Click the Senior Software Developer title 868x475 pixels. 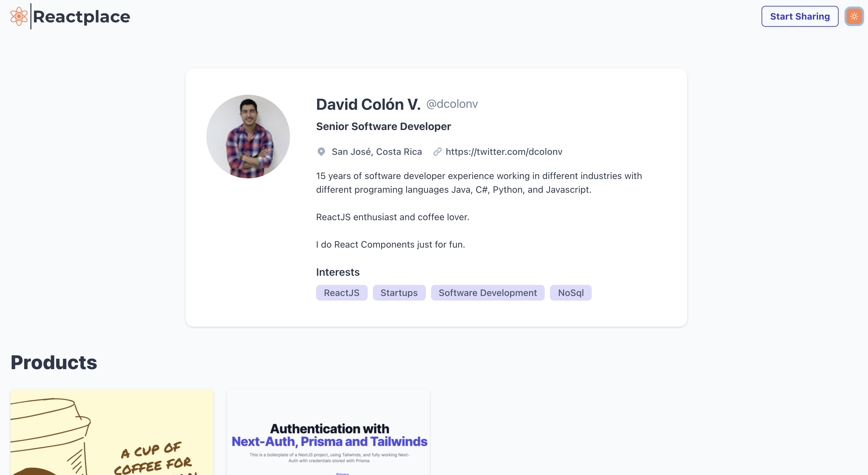[383, 126]
